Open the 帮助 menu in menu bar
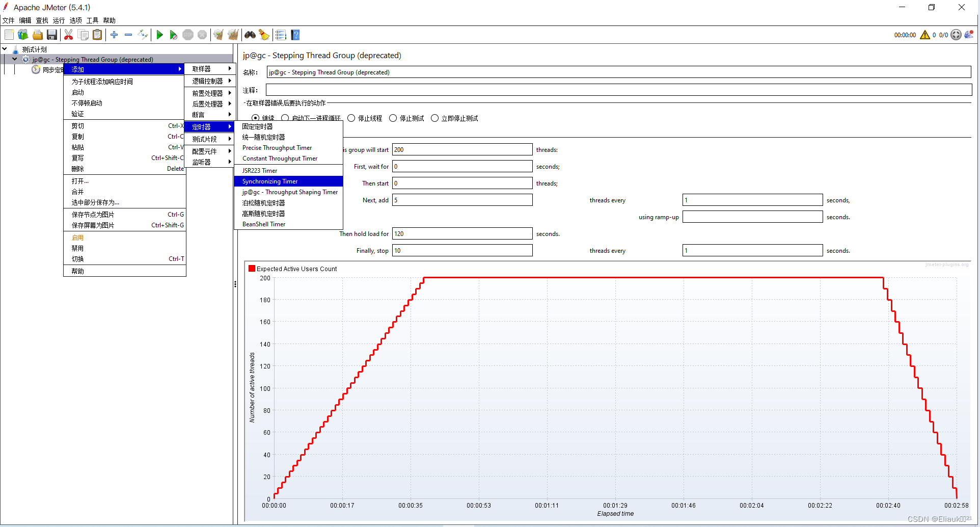980x527 pixels. [109, 20]
